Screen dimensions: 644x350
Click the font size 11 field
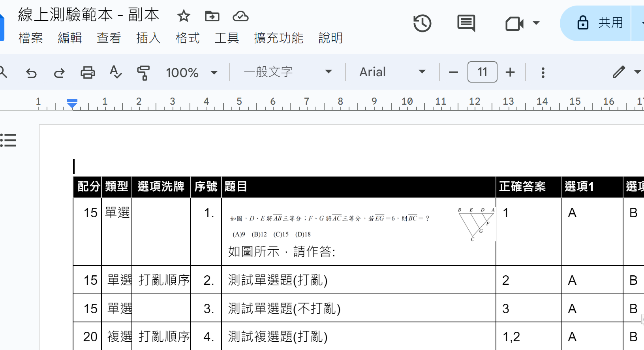[482, 72]
